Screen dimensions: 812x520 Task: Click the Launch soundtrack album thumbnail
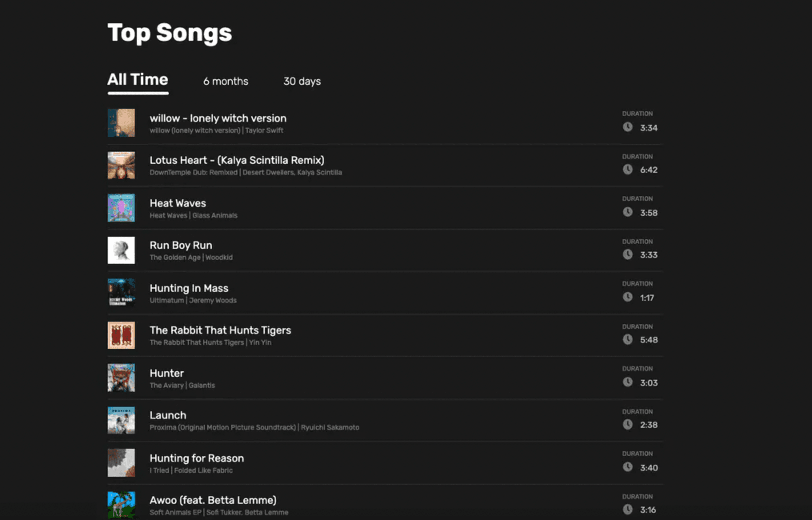point(121,420)
